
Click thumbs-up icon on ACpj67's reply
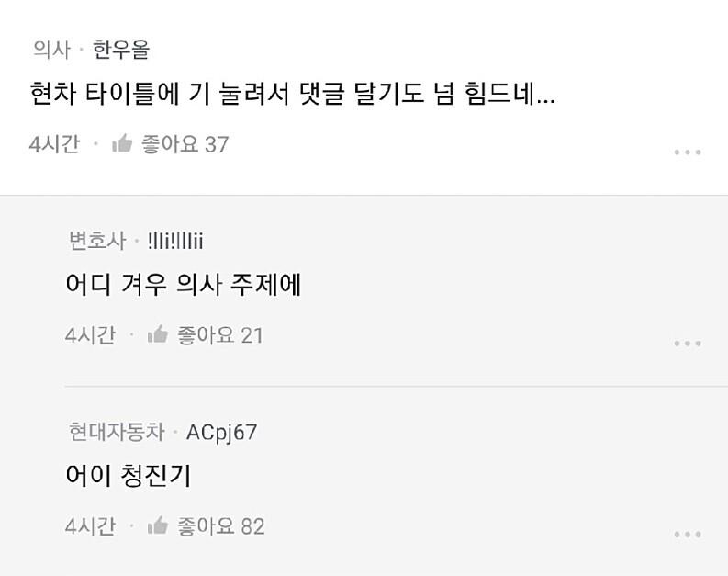point(158,526)
